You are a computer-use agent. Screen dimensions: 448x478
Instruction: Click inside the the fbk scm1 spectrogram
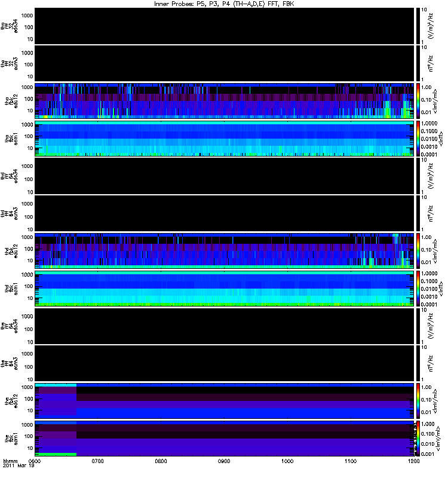224,439
